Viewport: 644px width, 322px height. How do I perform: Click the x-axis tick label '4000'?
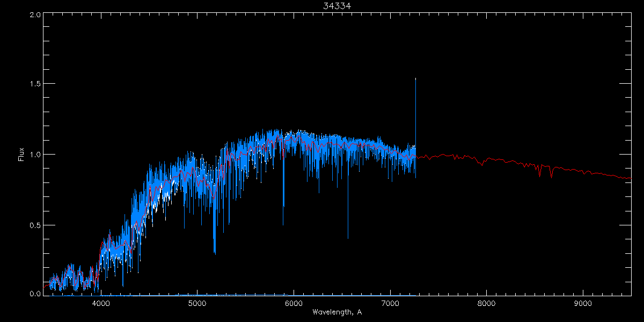pyautogui.click(x=101, y=304)
